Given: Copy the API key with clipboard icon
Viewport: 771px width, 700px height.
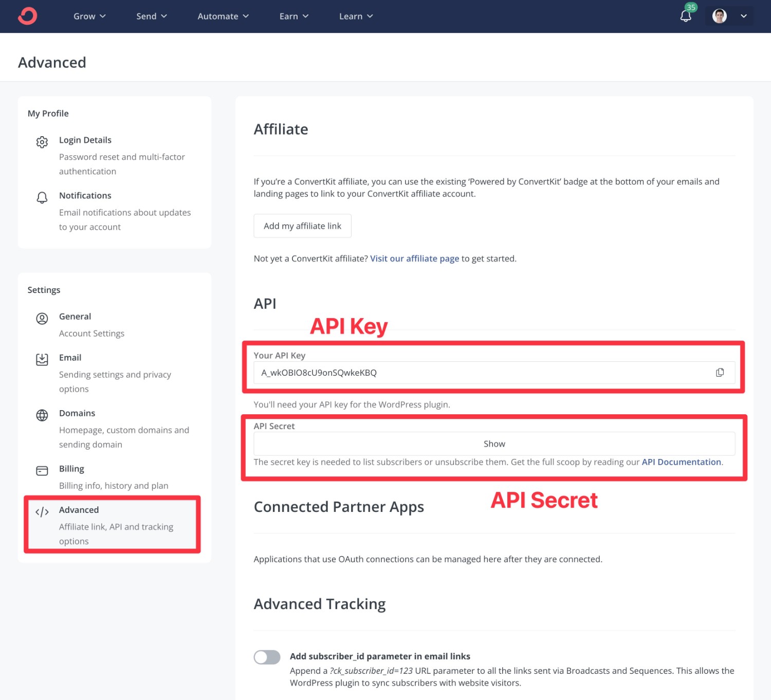Looking at the screenshot, I should click(720, 373).
